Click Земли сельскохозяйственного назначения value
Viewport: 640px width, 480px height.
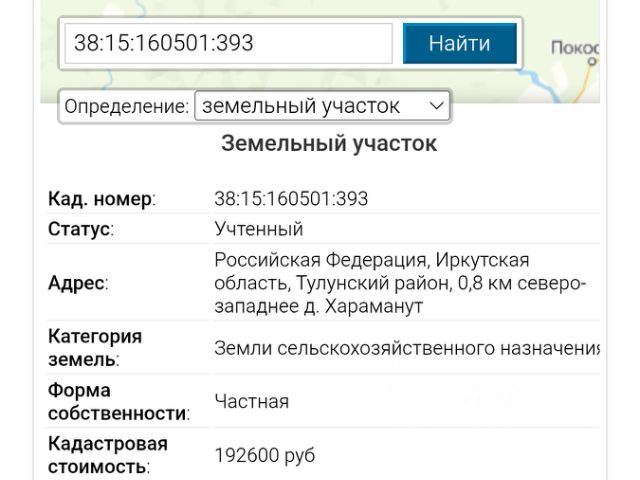click(x=407, y=348)
